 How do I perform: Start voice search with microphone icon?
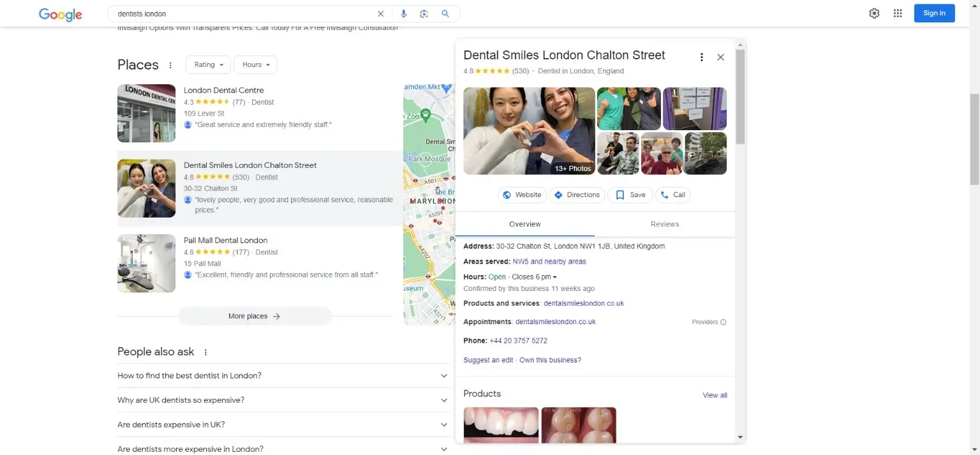403,13
